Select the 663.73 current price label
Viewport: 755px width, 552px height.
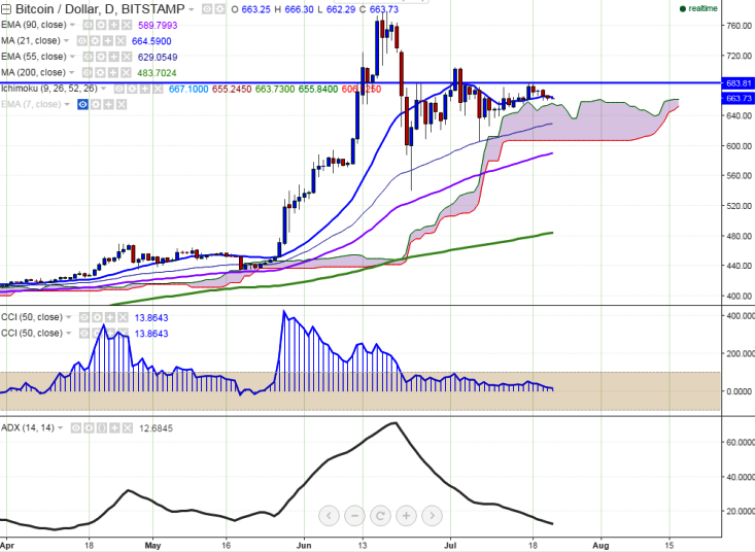[738, 98]
